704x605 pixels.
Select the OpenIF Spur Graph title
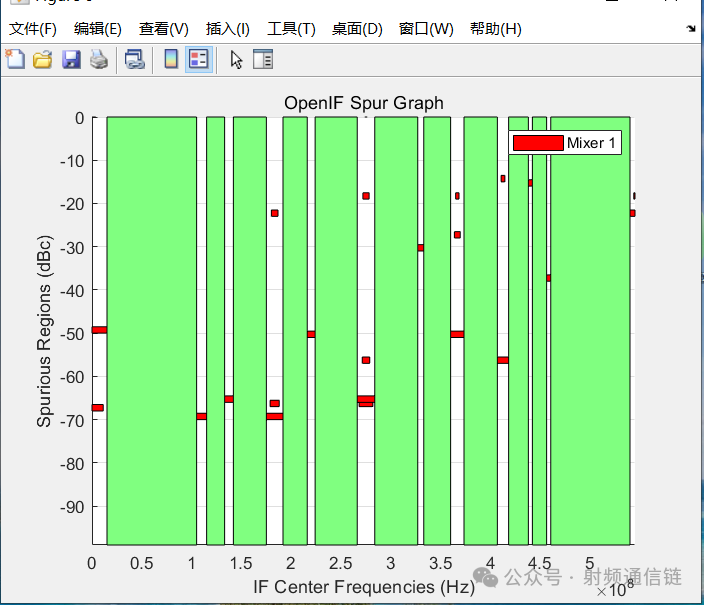click(x=364, y=103)
